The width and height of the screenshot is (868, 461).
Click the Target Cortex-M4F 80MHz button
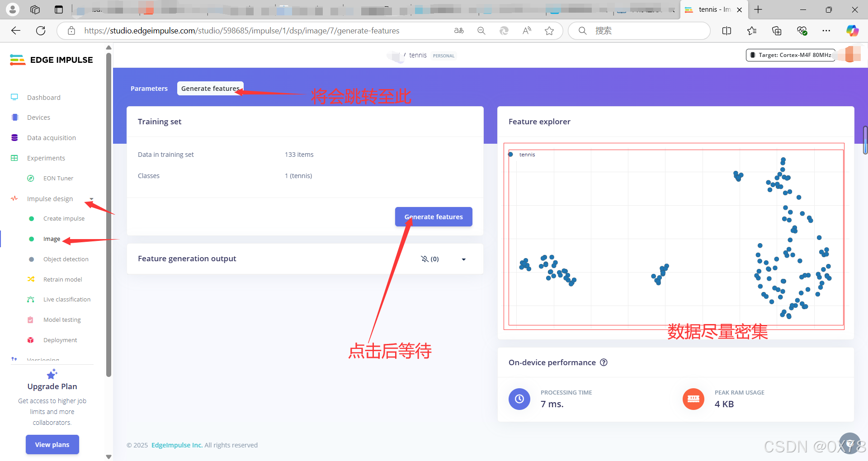point(790,55)
